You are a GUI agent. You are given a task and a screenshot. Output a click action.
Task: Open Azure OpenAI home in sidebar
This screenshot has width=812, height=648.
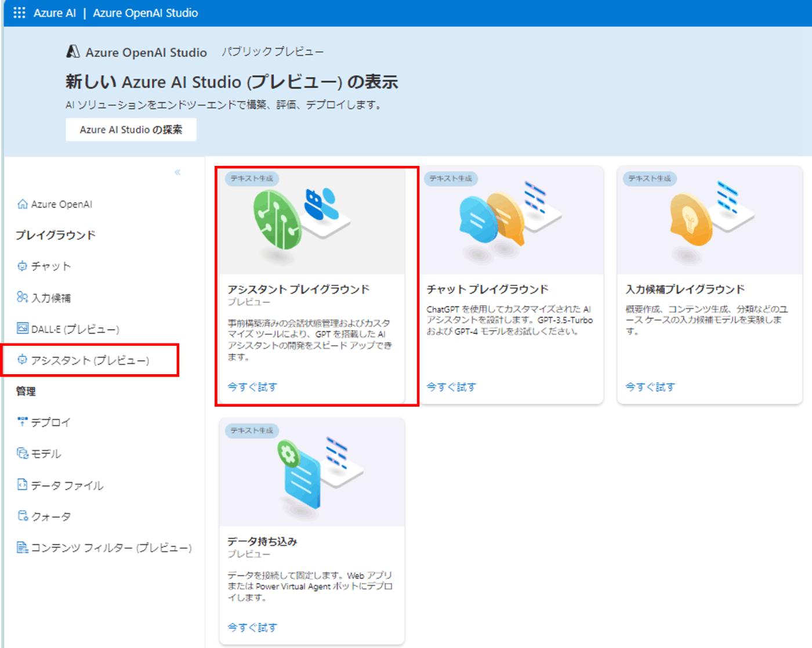point(55,204)
